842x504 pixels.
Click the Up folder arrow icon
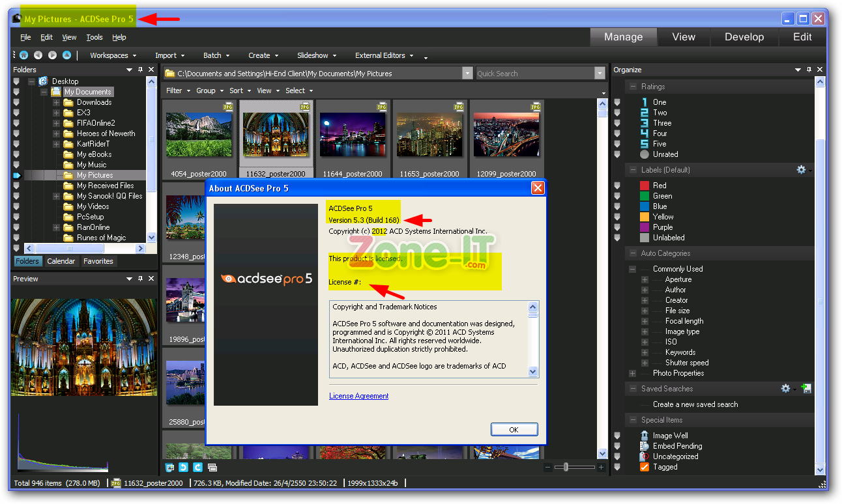click(x=66, y=55)
